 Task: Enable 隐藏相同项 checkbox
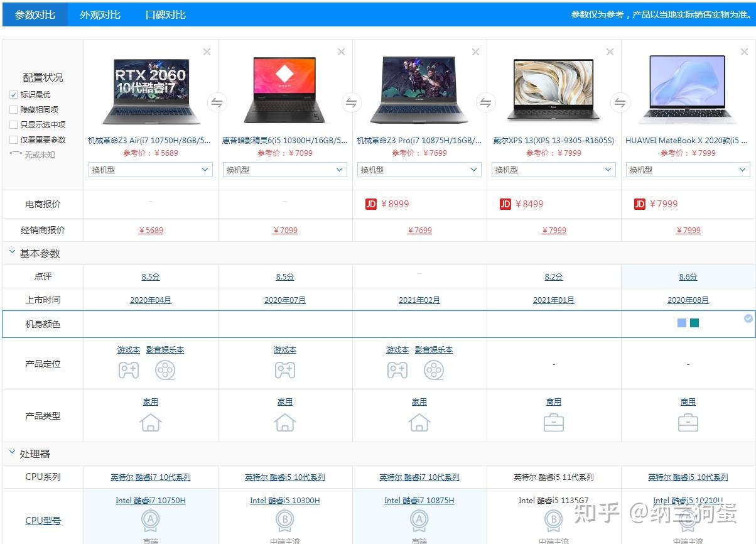[x=14, y=110]
